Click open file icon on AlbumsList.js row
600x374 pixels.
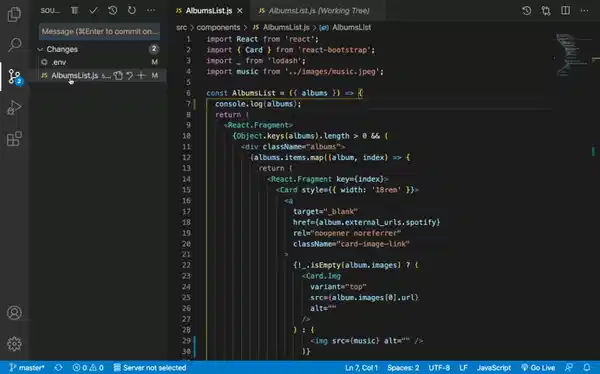click(x=118, y=75)
